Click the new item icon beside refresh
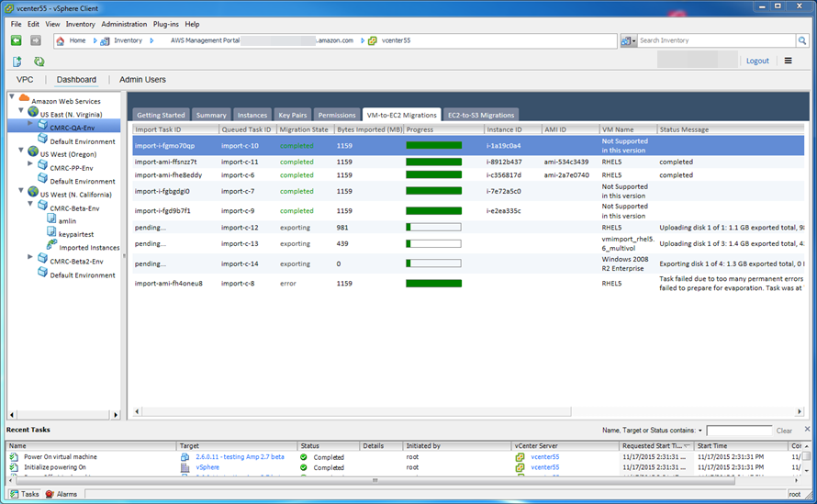817x504 pixels. click(17, 62)
